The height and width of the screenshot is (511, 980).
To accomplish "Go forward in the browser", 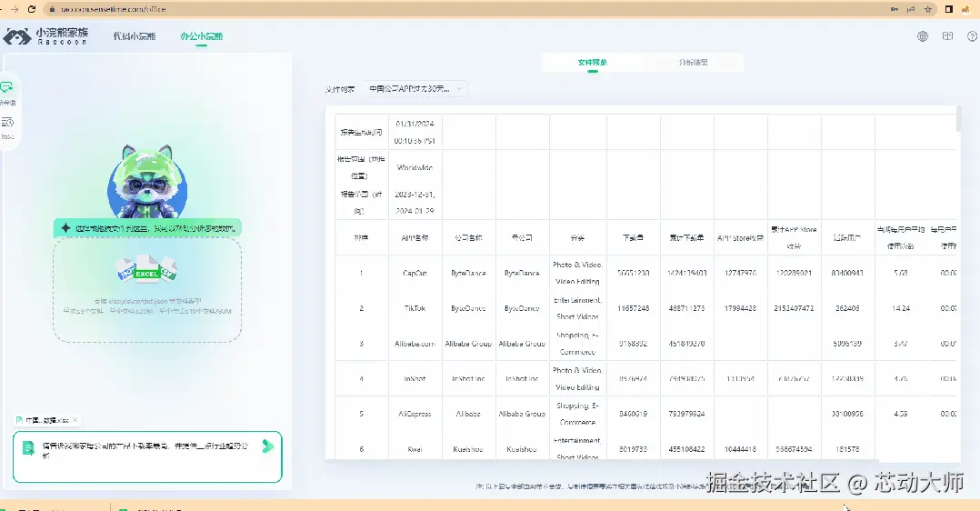I will (15, 9).
